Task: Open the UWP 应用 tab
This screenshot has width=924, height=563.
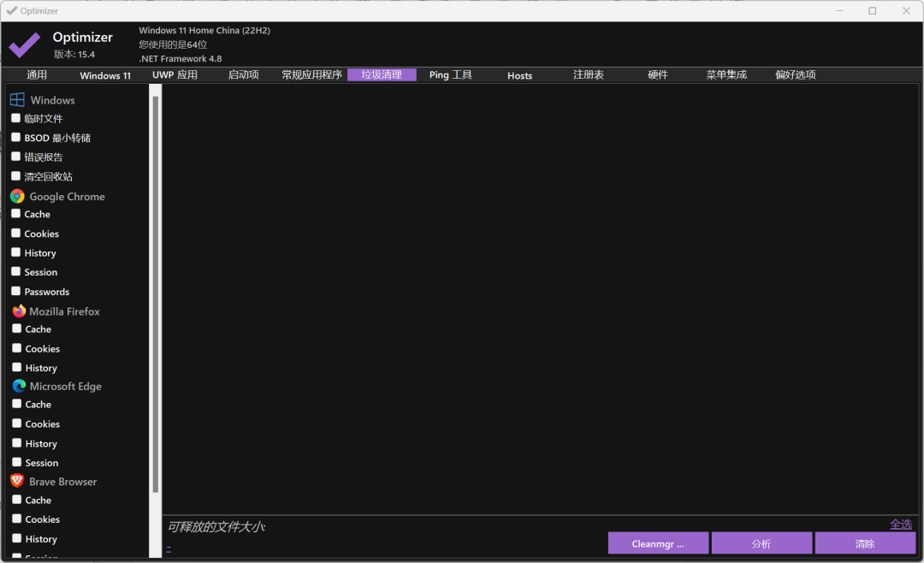Action: [175, 75]
